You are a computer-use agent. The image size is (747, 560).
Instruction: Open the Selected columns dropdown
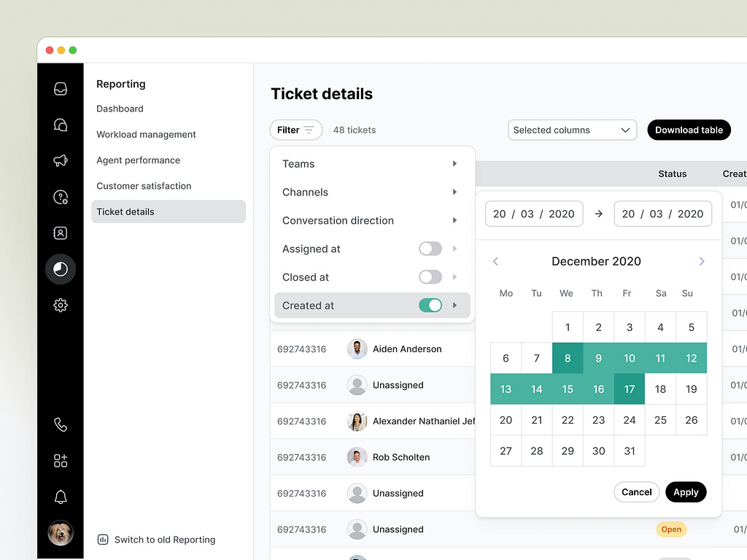point(572,130)
